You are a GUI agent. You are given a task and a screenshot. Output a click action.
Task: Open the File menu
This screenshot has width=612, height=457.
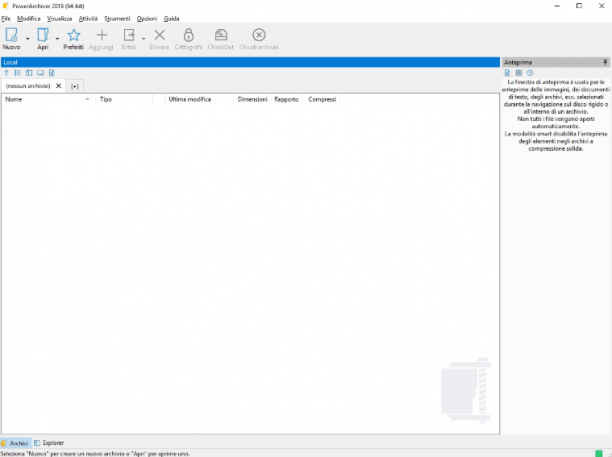coord(6,18)
